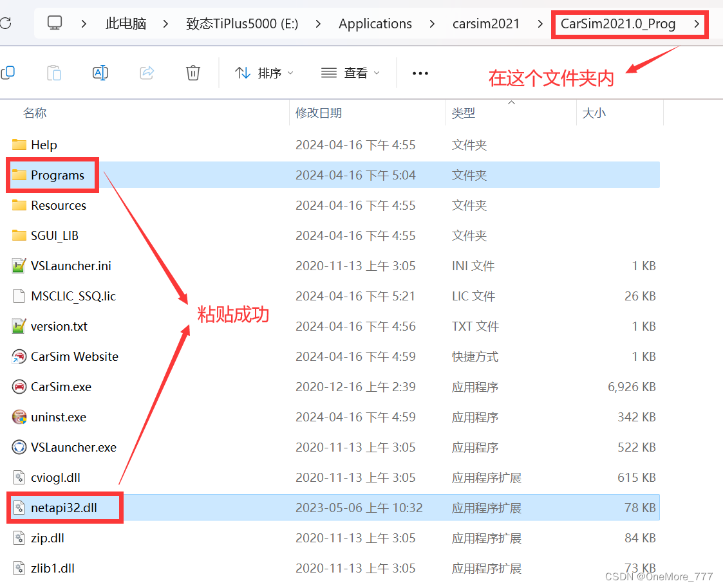Select the CarSim Website shortcut name
The image size is (723, 588).
(x=75, y=356)
